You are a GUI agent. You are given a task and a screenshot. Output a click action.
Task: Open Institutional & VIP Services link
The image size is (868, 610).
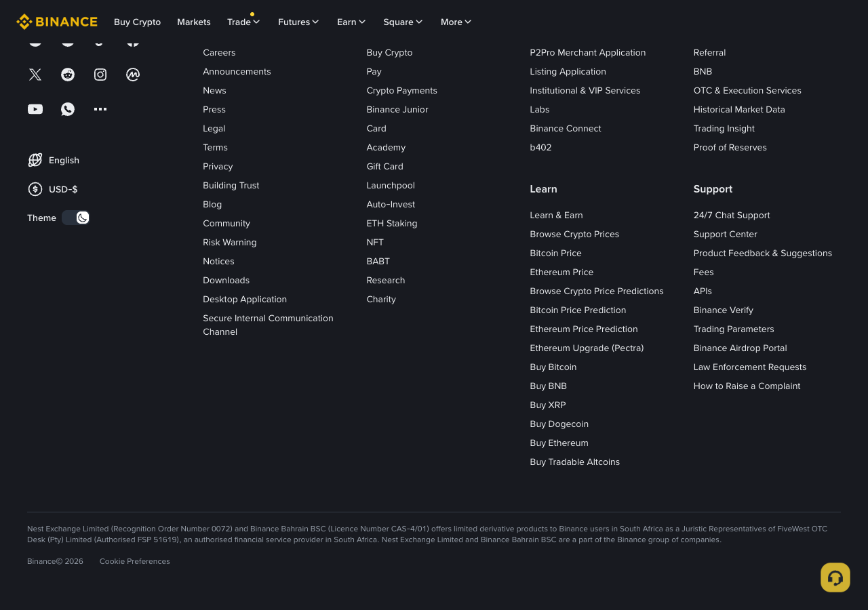tap(585, 90)
